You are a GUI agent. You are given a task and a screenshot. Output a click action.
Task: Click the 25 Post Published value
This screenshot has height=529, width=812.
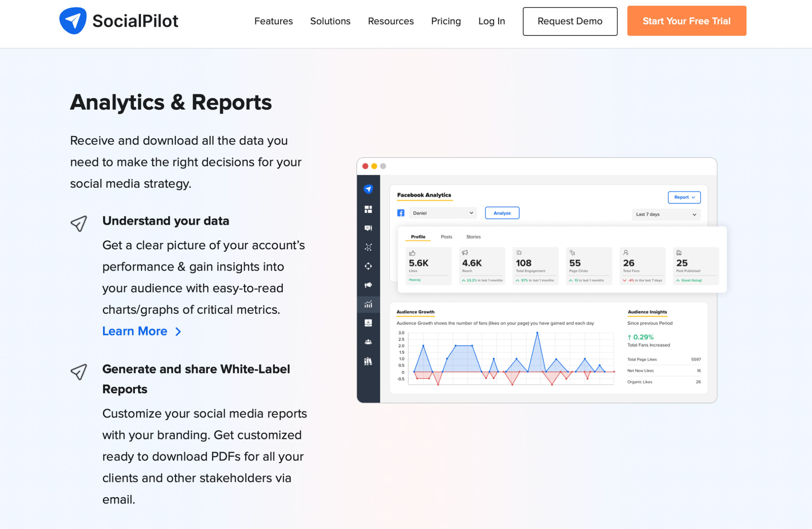point(682,263)
